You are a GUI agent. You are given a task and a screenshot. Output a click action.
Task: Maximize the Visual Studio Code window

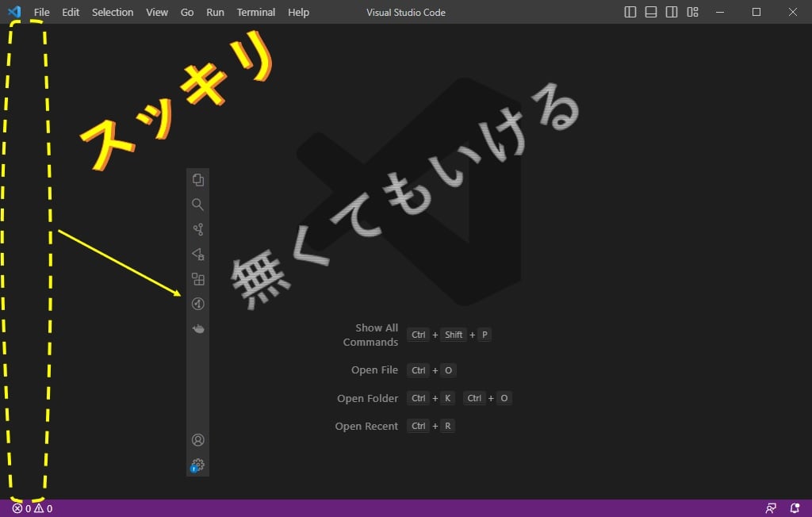coord(756,12)
